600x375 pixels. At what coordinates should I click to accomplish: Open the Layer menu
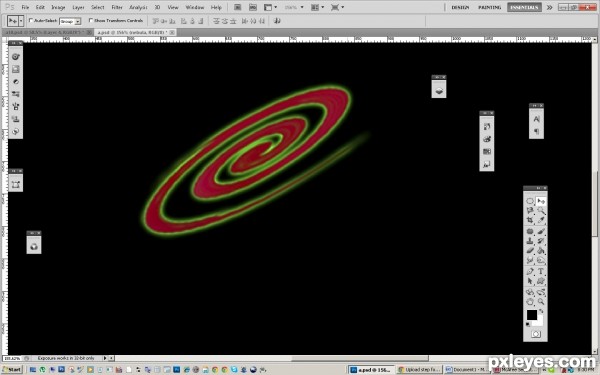click(x=78, y=7)
